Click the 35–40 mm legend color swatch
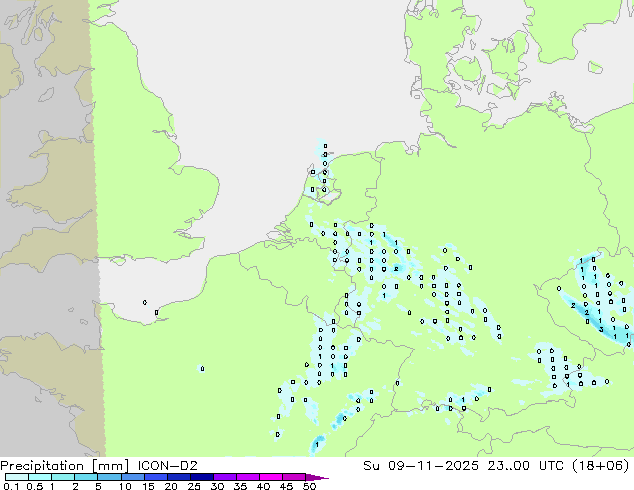This screenshot has height=490, width=634. 247,477
